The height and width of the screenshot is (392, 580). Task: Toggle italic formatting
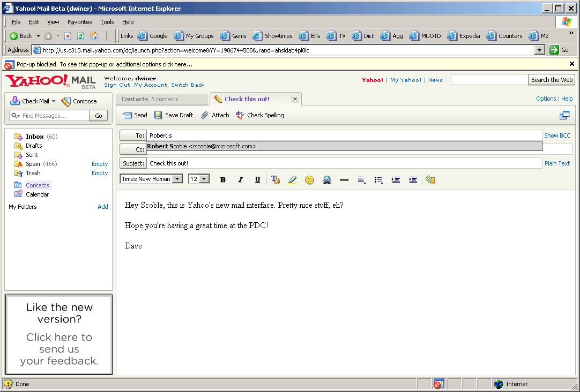(x=240, y=180)
